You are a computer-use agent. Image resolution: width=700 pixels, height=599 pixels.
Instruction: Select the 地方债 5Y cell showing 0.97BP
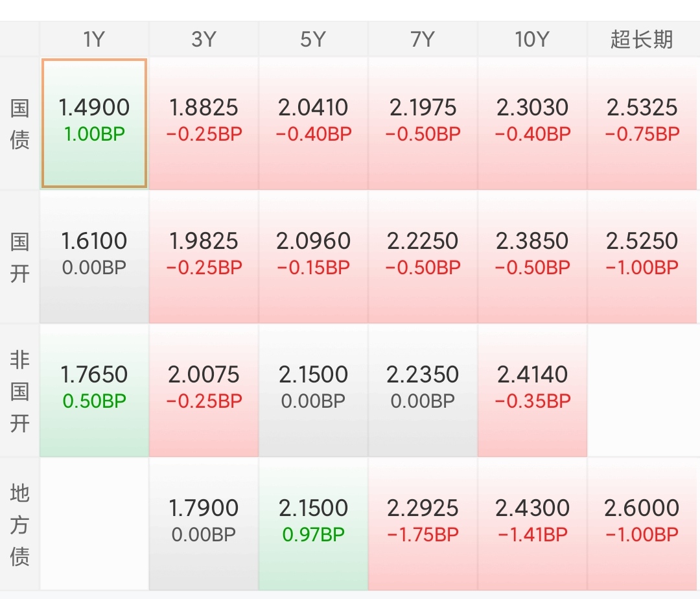tap(313, 524)
